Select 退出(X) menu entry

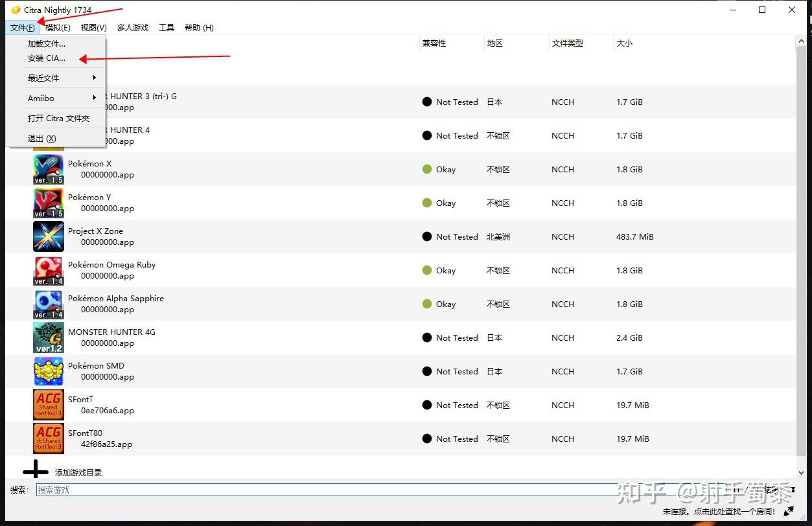coord(56,139)
